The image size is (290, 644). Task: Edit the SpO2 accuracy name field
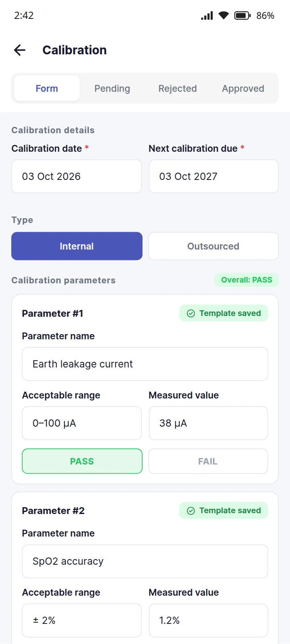tap(145, 561)
